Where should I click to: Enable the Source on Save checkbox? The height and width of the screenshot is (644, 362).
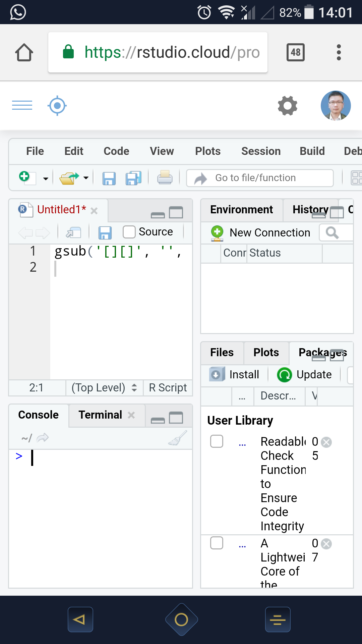[129, 232]
